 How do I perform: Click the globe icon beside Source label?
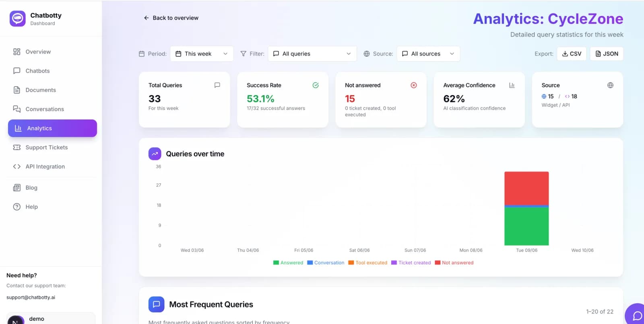tap(367, 54)
